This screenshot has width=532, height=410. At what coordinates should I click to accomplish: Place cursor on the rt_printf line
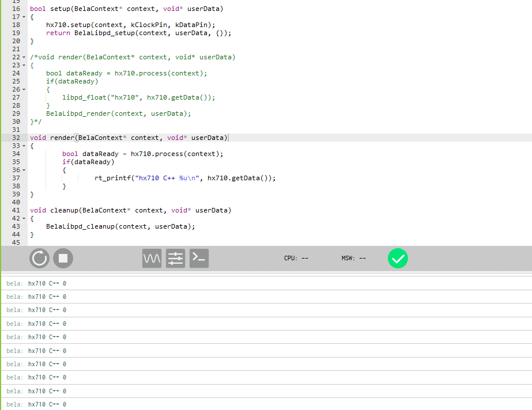click(184, 179)
